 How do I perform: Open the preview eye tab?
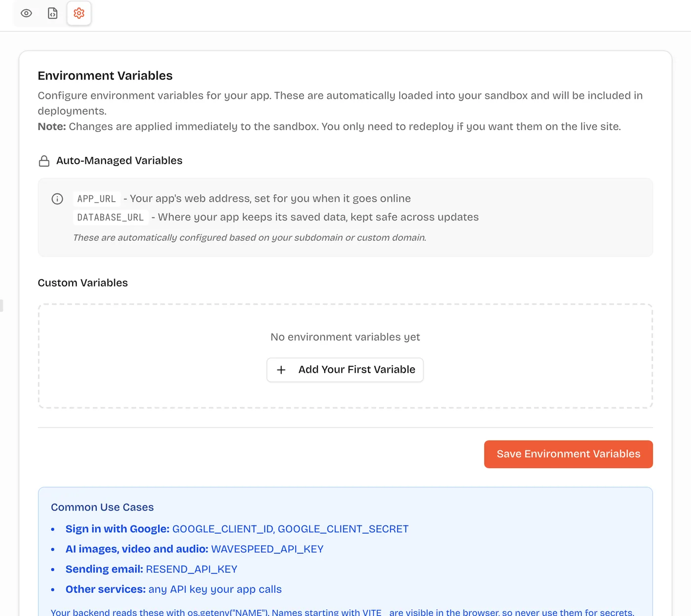pos(27,13)
